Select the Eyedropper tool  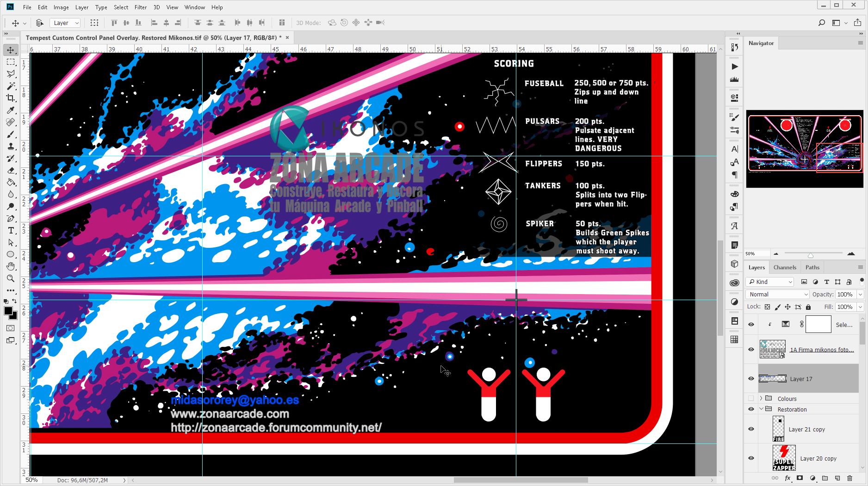point(11,111)
